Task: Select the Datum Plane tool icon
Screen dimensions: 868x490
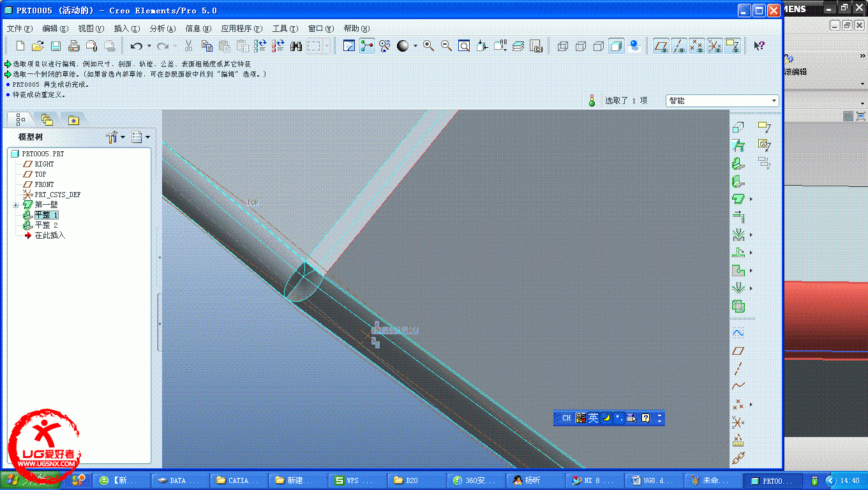Action: click(738, 351)
